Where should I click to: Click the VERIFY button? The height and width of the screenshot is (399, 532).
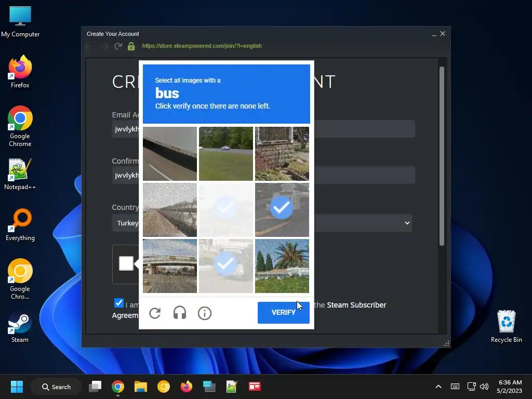(x=283, y=312)
